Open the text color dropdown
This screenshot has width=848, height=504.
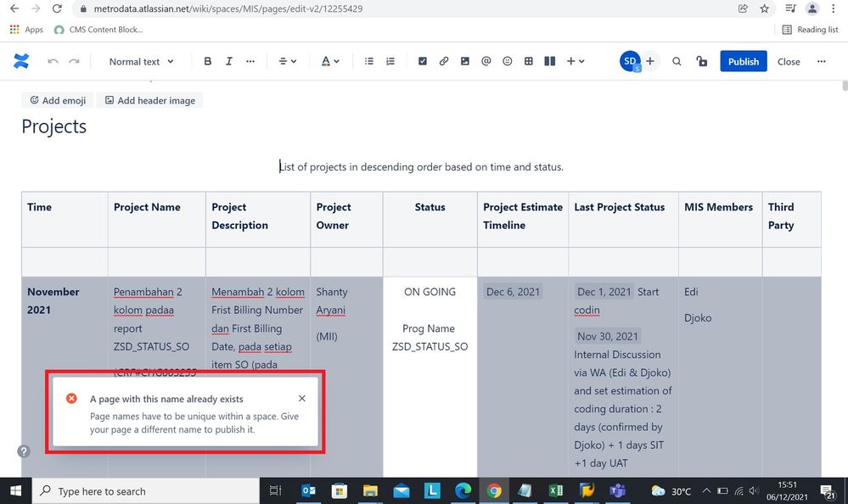pos(330,61)
